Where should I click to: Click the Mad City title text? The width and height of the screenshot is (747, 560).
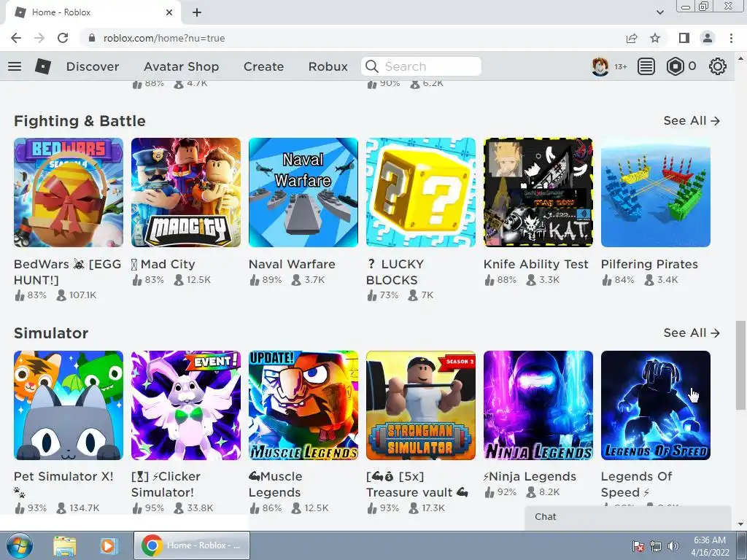(x=163, y=264)
